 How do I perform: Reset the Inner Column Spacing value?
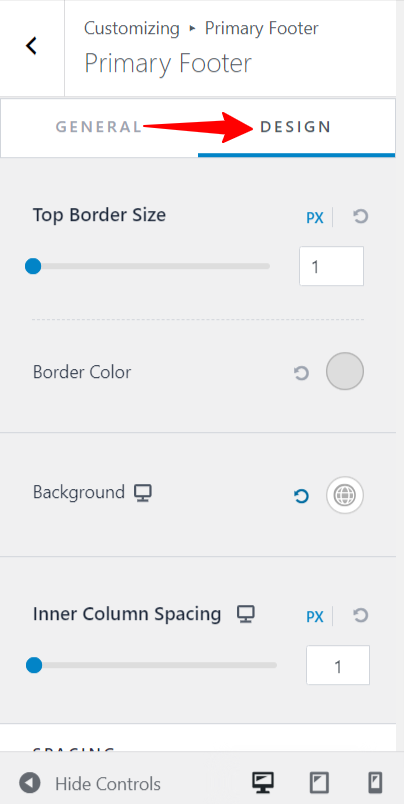[361, 615]
